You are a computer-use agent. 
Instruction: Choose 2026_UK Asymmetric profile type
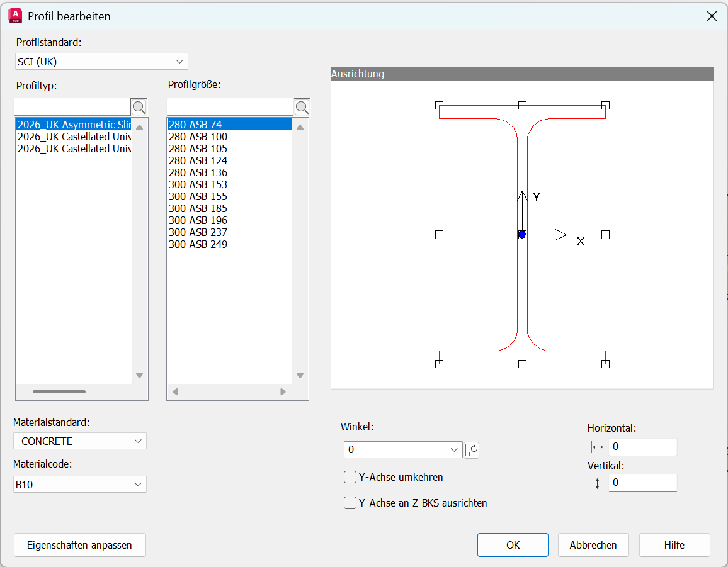click(x=73, y=125)
